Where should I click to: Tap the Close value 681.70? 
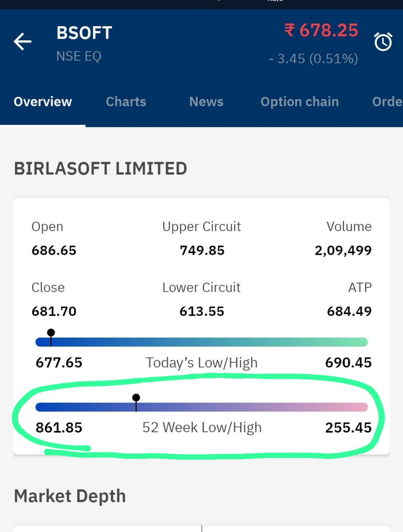[54, 311]
